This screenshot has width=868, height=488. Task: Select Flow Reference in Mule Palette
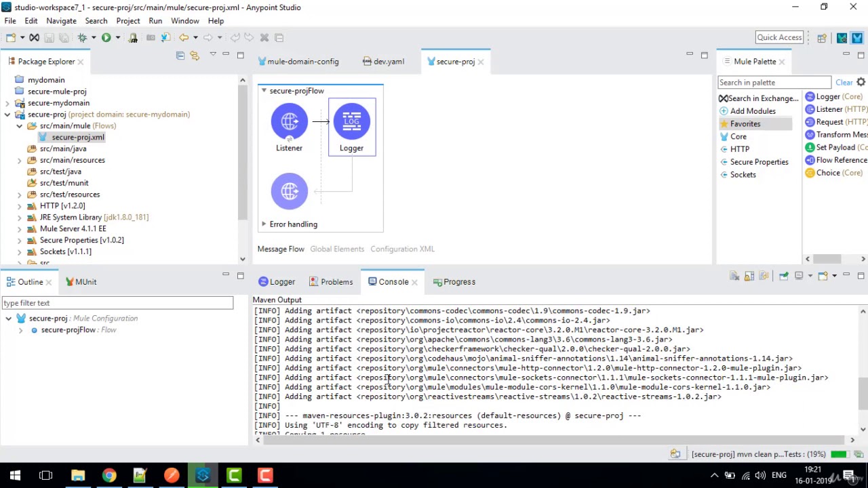(x=836, y=160)
